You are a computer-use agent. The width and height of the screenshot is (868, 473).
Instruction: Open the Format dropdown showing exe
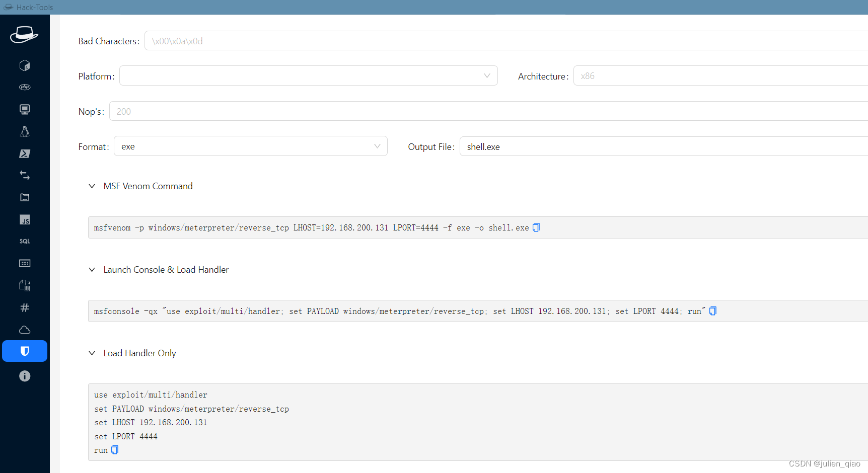click(x=251, y=146)
